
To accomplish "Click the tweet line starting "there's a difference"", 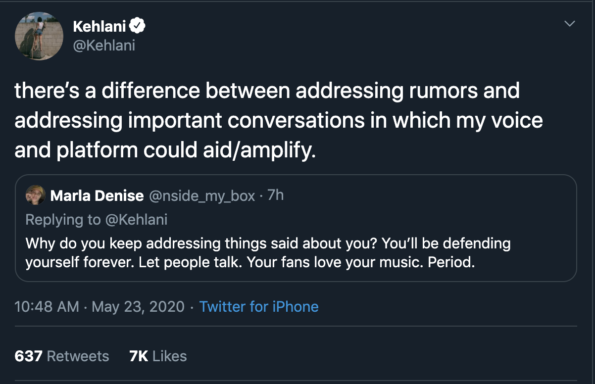I will 267,91.
